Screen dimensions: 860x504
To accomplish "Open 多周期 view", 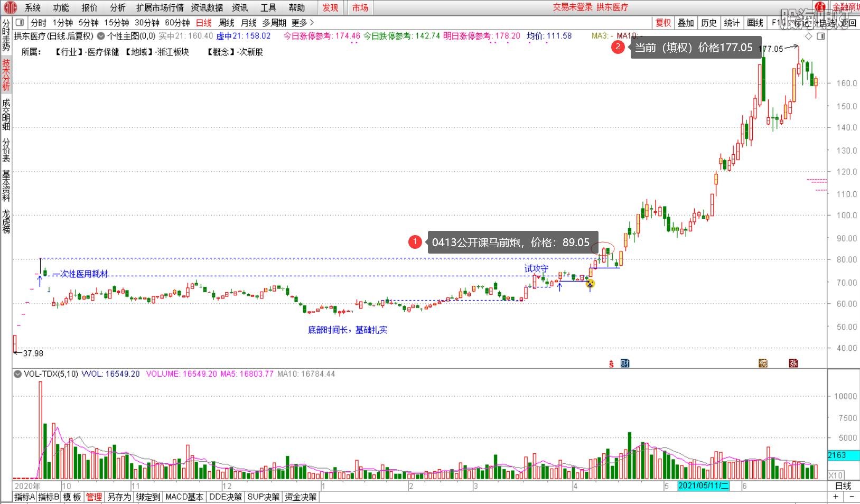I will [274, 23].
